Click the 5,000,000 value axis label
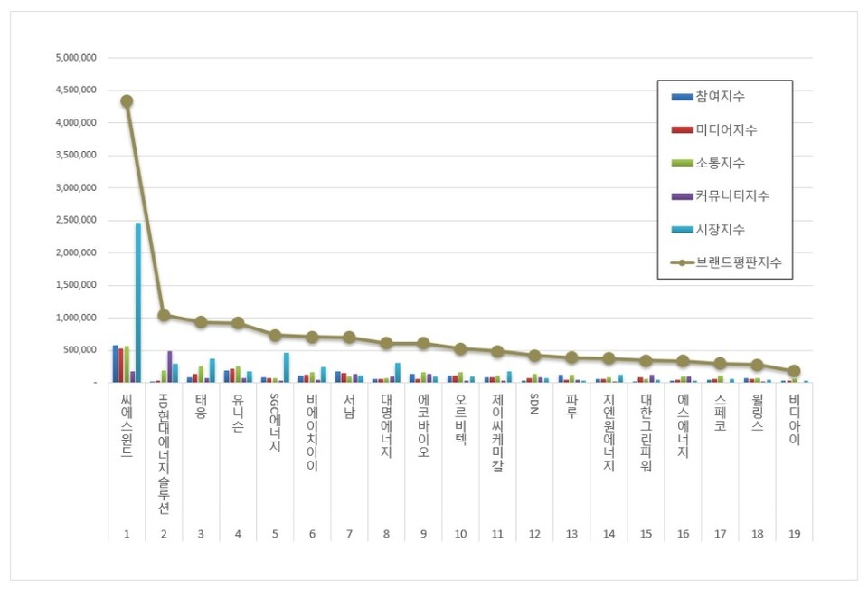The image size is (868, 590). pos(77,58)
